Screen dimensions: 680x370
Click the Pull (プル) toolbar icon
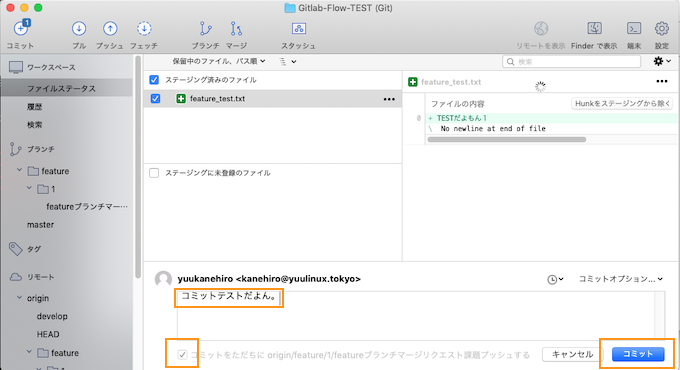click(79, 29)
